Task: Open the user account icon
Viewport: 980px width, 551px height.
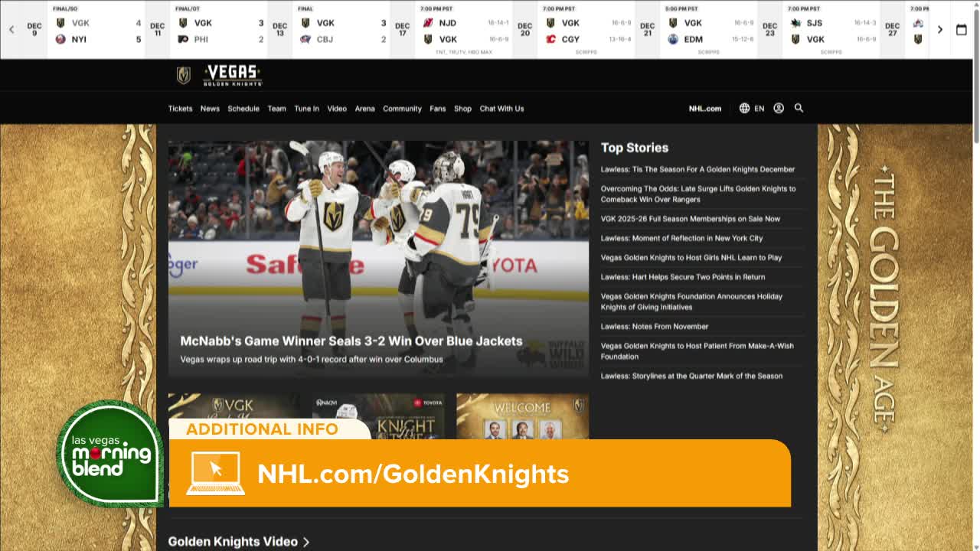Action: 779,108
